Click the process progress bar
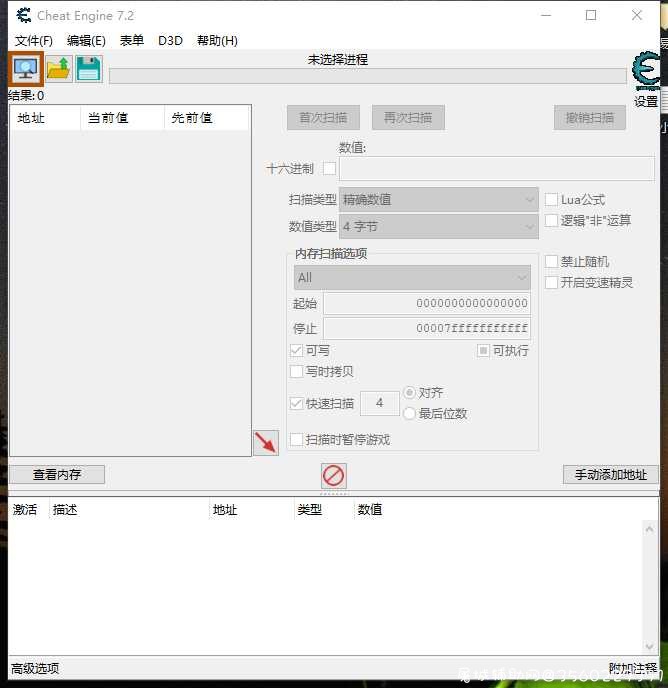The image size is (668, 688). coord(368,76)
